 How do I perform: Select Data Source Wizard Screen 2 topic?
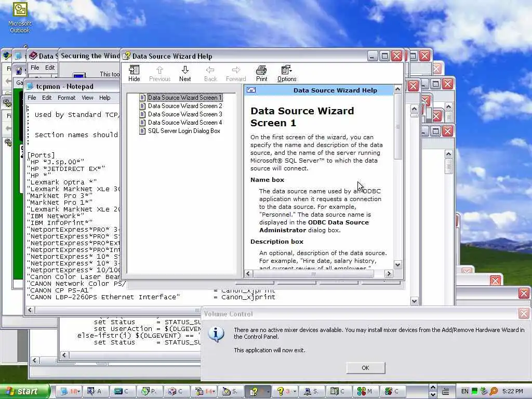click(x=185, y=106)
